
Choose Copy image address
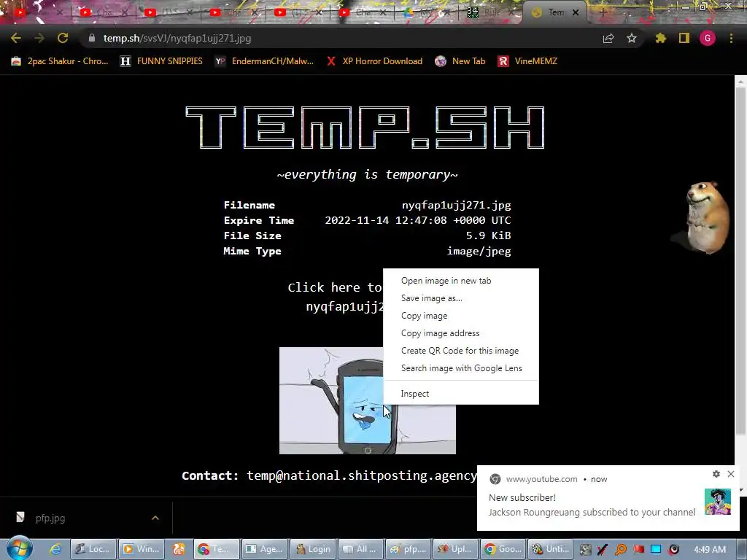pyautogui.click(x=461, y=332)
